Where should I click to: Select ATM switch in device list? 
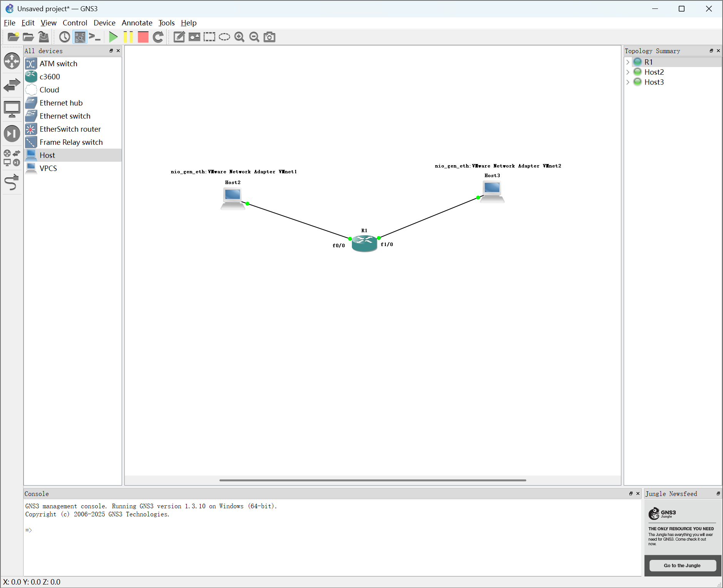73,64
